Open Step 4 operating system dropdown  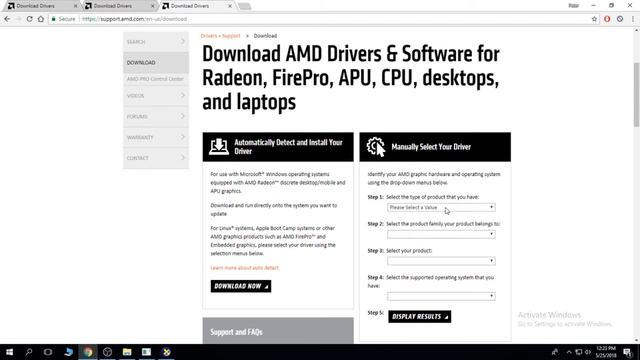tap(441, 296)
